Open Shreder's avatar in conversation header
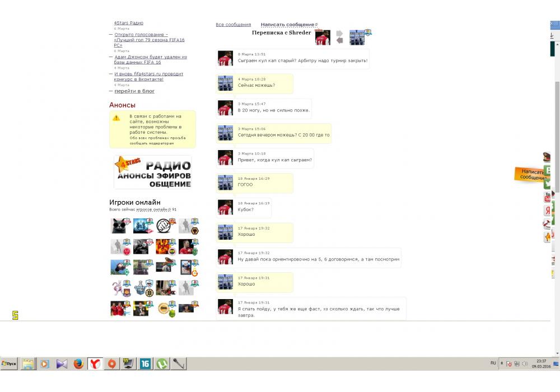The width and height of the screenshot is (560, 392). (323, 38)
